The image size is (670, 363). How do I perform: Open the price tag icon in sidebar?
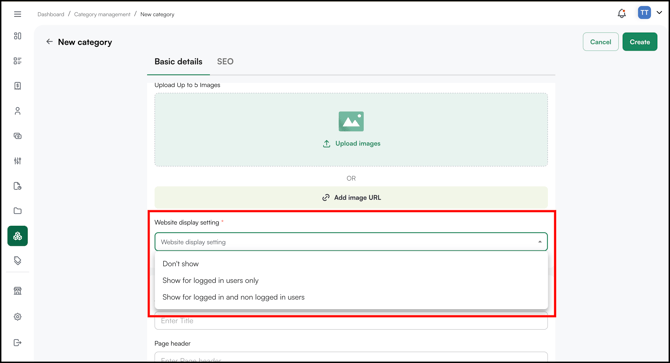click(x=18, y=261)
